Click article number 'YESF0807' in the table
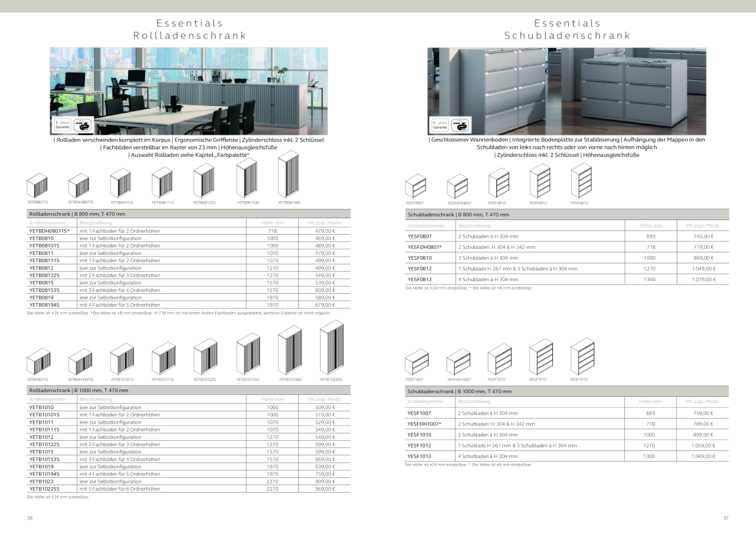Viewport: 756px width, 534px height. pos(419,237)
